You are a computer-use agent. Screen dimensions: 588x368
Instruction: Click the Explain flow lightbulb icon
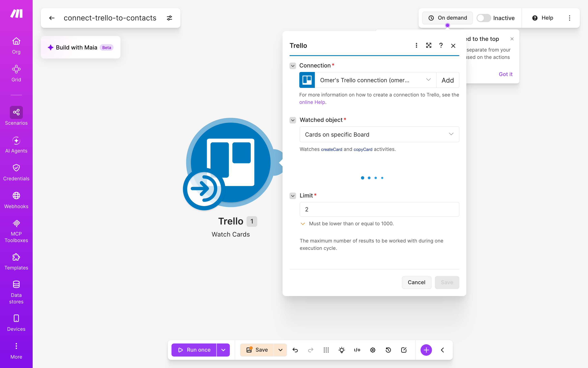(x=342, y=350)
